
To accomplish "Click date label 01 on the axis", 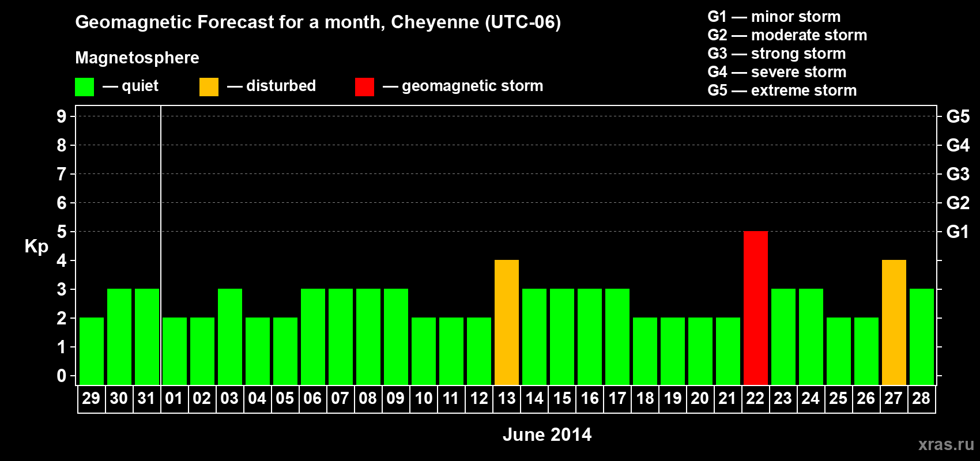I will (174, 399).
